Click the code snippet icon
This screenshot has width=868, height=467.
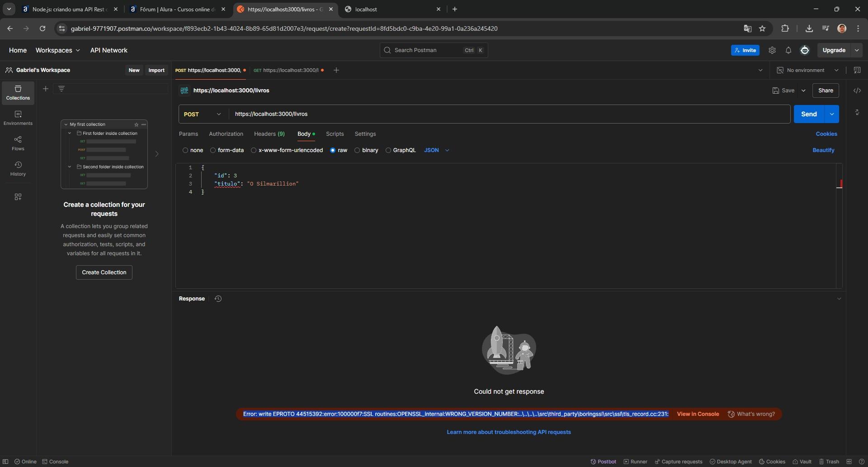[x=857, y=91]
